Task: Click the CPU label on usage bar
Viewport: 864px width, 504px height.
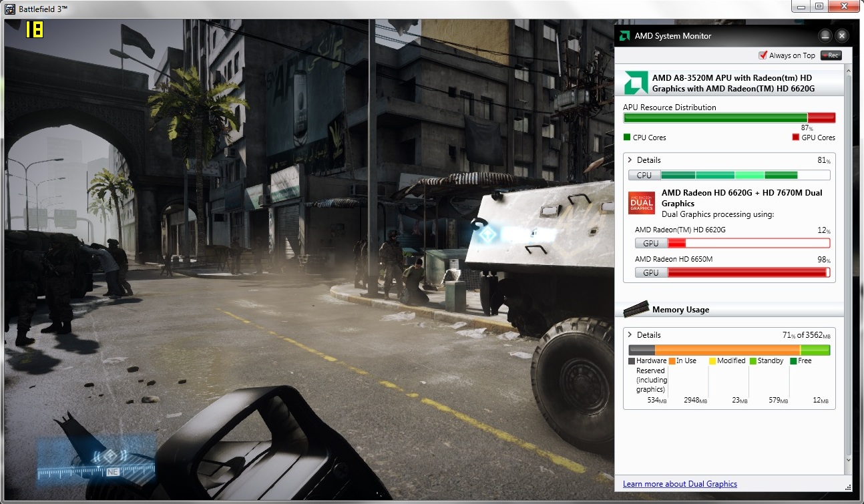Action: point(644,176)
